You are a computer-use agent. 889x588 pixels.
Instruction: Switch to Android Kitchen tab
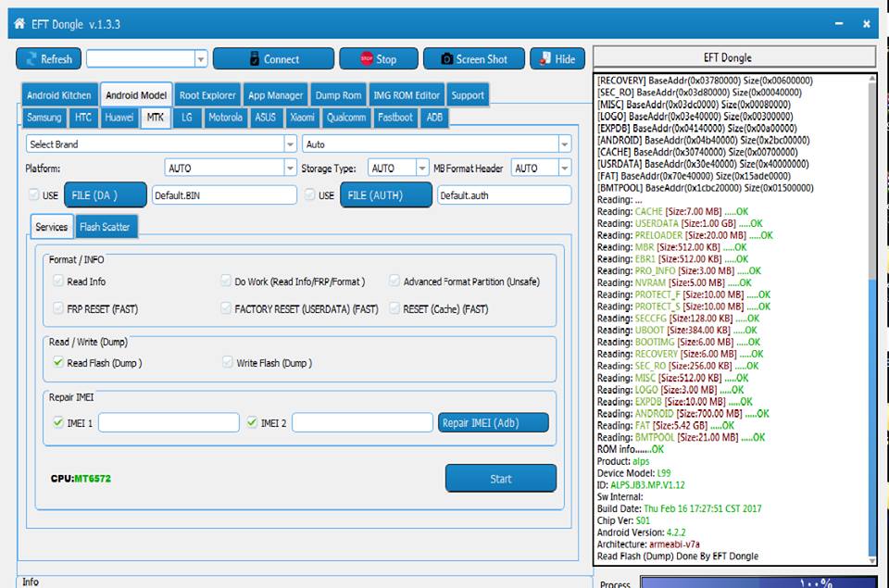tap(59, 95)
